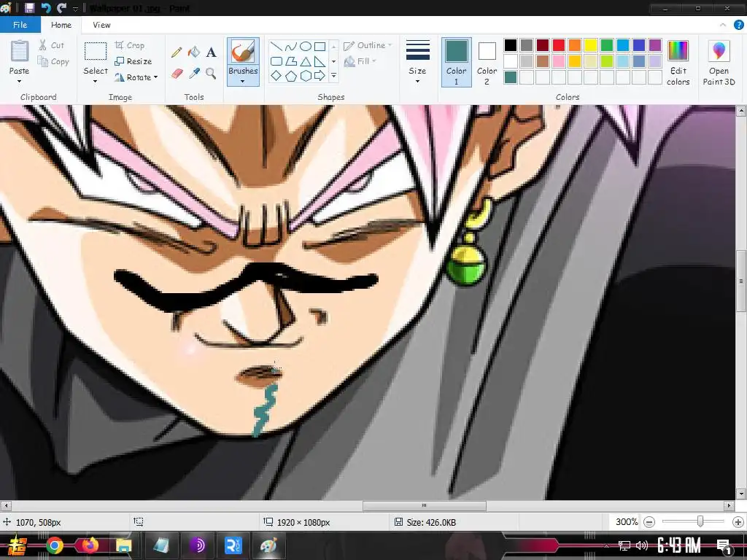
Task: Select the Color picker eyedropper tool
Action: pos(194,74)
